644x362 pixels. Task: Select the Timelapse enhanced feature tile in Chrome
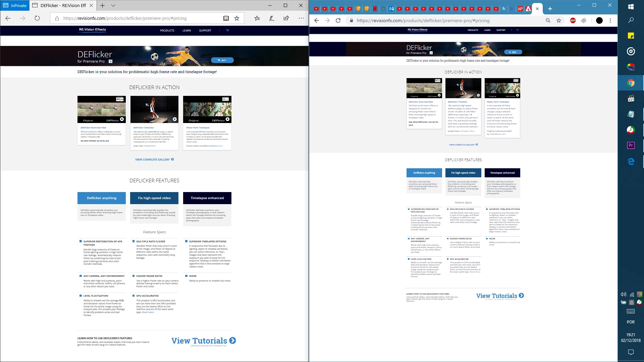[x=502, y=173]
